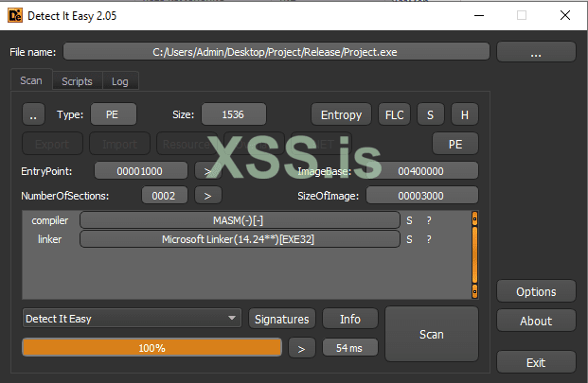The width and height of the screenshot is (588, 383).
Task: Open sections arrow next to NumberOfSections
Action: click(x=207, y=196)
